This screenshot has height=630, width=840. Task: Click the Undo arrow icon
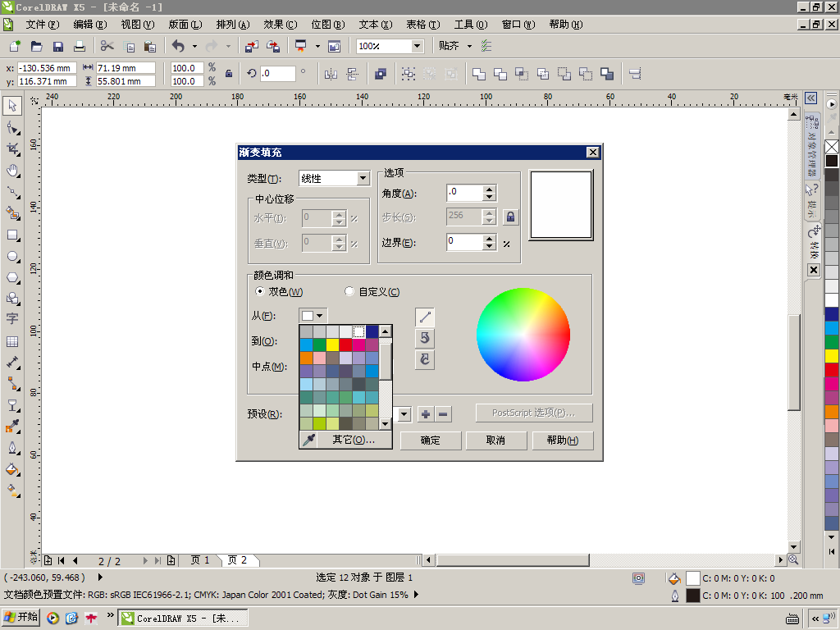[178, 46]
